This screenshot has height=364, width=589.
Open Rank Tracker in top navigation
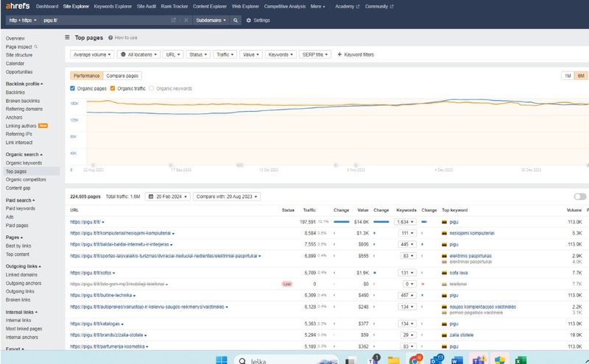174,7
